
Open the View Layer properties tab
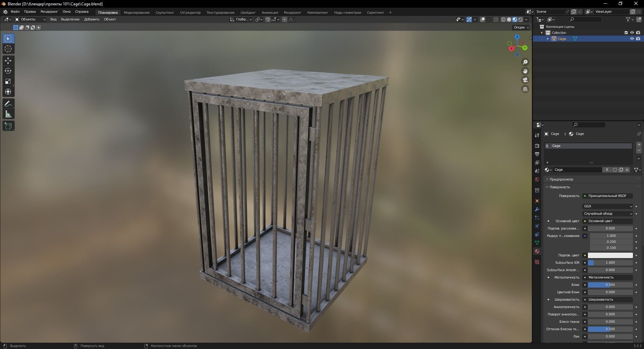tap(537, 162)
